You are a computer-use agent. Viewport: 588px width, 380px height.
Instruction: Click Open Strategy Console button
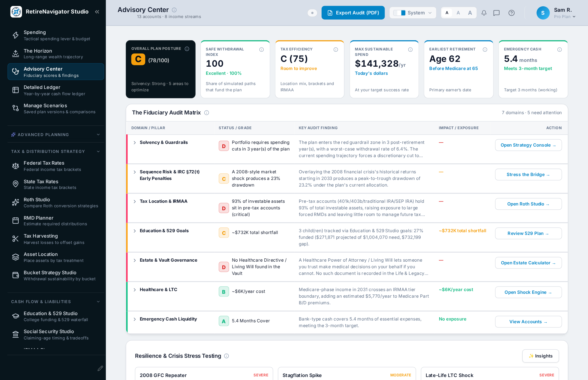click(528, 145)
